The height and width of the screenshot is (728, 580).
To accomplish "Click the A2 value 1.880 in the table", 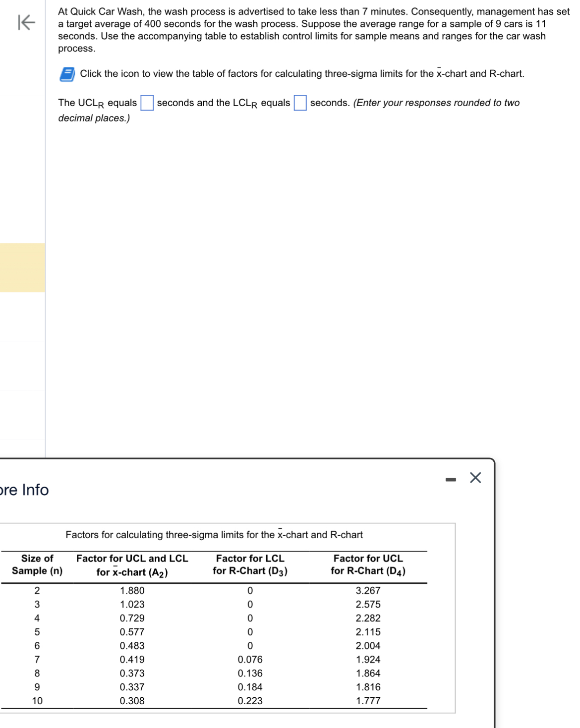I will (x=133, y=590).
